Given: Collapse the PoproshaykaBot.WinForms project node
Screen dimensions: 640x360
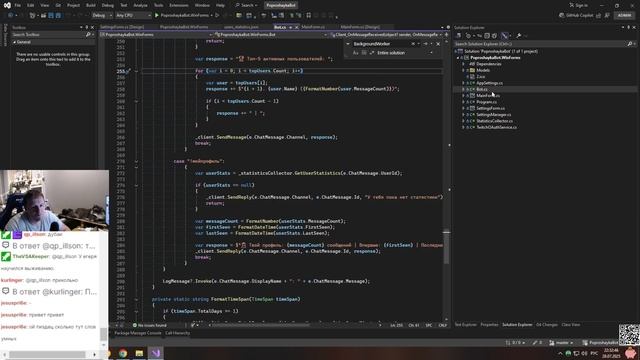Looking at the screenshot, I should point(458,58).
